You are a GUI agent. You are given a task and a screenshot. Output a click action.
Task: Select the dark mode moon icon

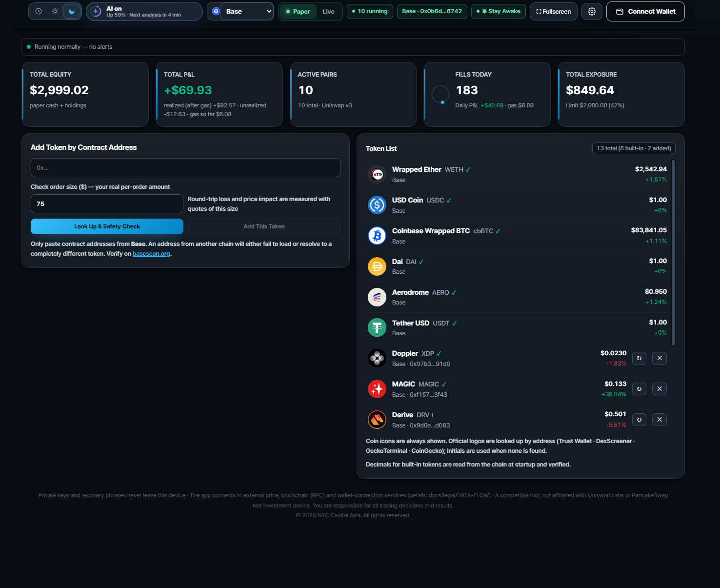pos(72,11)
